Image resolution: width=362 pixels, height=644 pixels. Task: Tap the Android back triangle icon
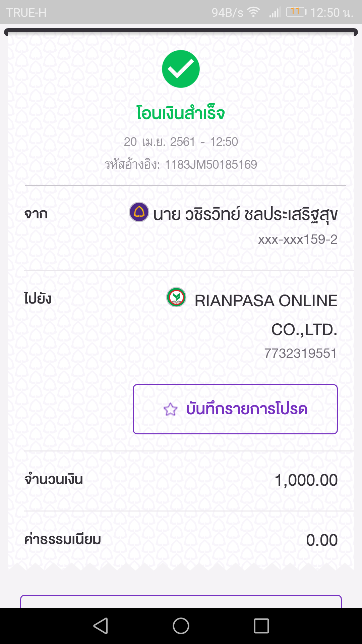click(101, 626)
